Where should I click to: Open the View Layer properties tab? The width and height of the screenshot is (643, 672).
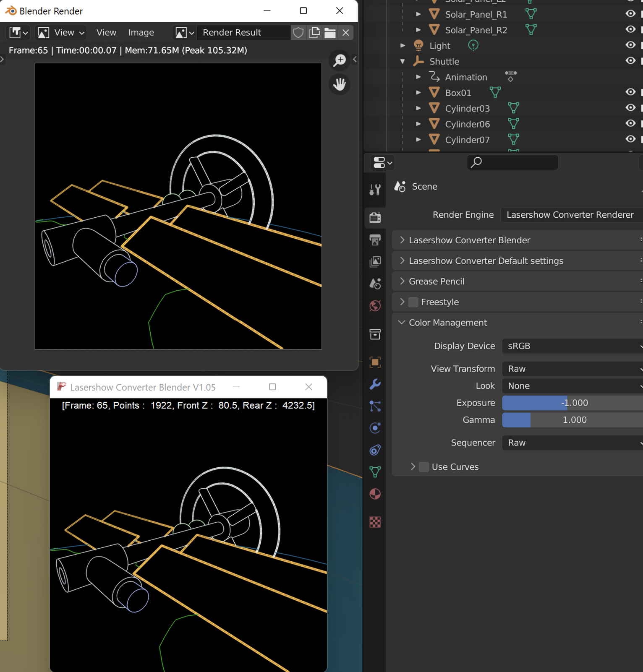pyautogui.click(x=375, y=262)
